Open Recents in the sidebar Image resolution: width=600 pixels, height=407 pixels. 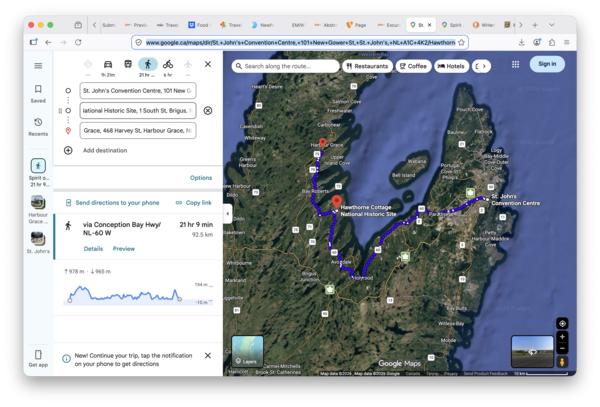click(38, 127)
